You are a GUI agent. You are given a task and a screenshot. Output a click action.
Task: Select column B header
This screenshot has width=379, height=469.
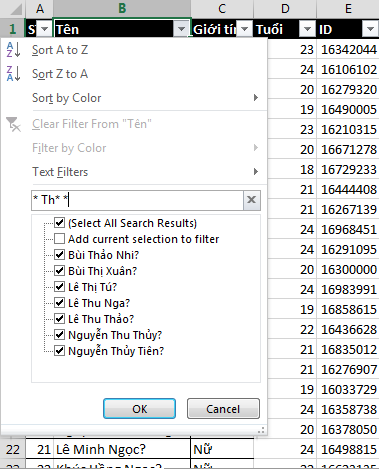click(x=122, y=9)
